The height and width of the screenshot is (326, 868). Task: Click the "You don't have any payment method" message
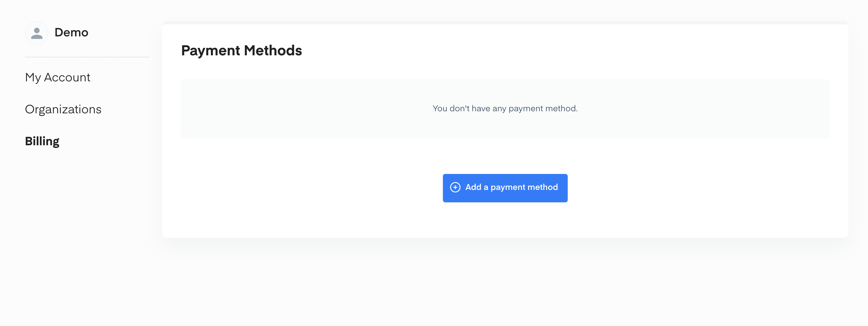pos(505,109)
